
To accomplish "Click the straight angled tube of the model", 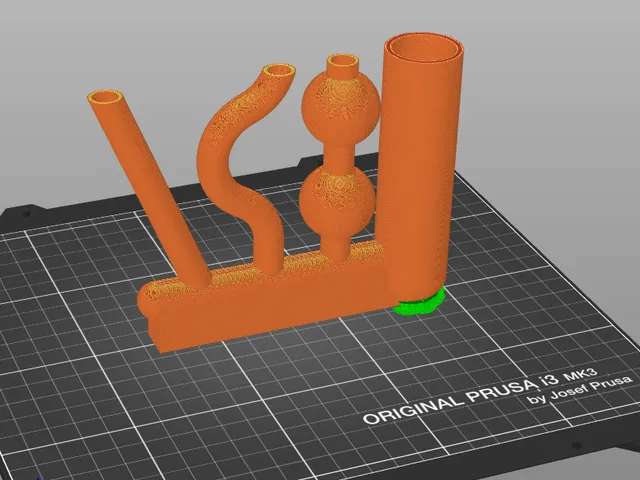I will (x=149, y=189).
